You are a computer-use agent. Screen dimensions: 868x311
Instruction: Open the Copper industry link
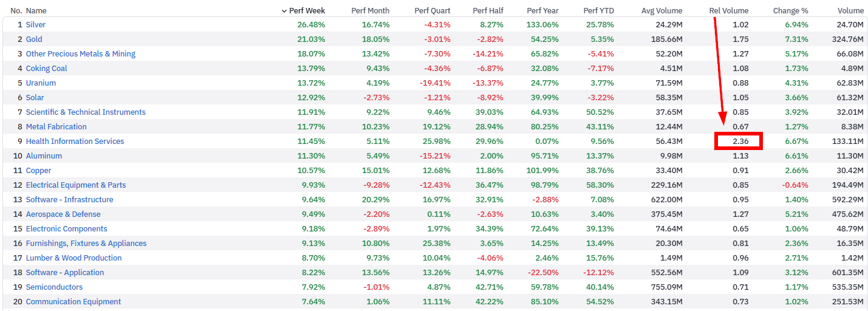tap(38, 171)
